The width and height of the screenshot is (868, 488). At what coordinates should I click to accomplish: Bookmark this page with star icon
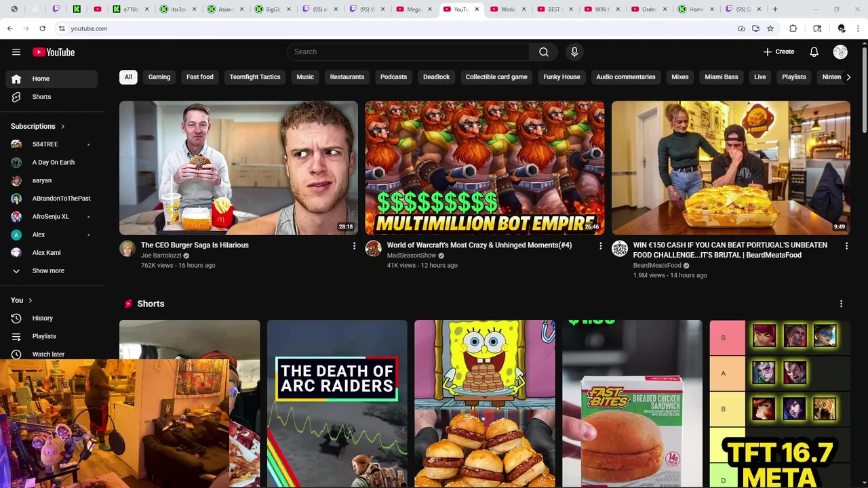point(770,28)
